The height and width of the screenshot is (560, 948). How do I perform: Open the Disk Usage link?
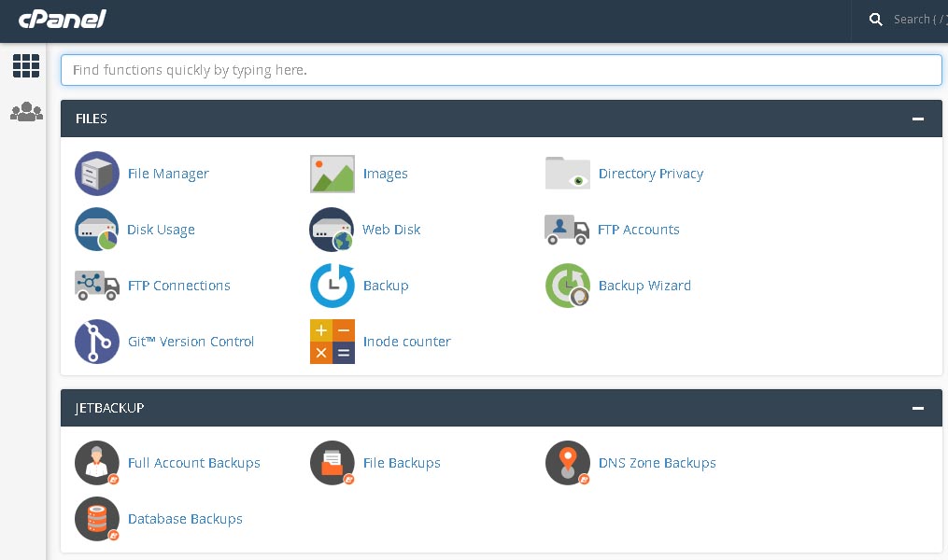(x=161, y=230)
